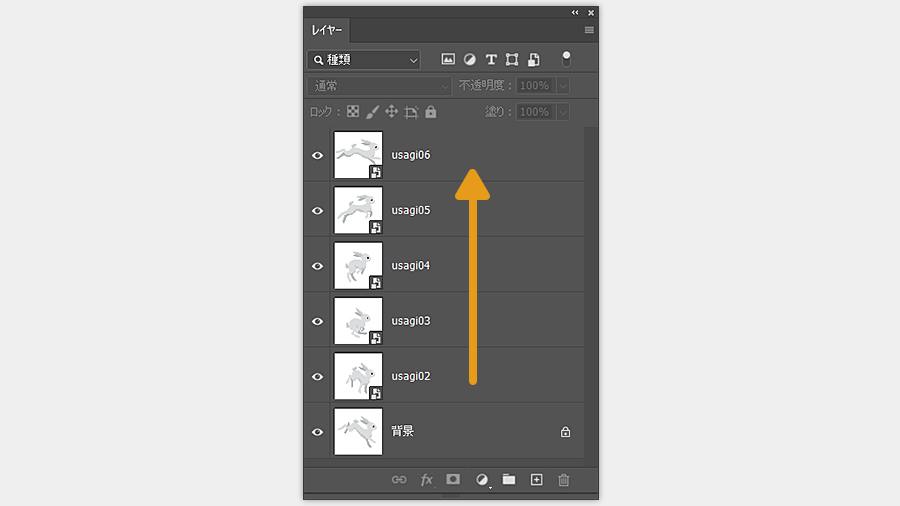Screen dimensions: 900x506
Task: Hide the usagi03 layer
Action: tap(317, 321)
